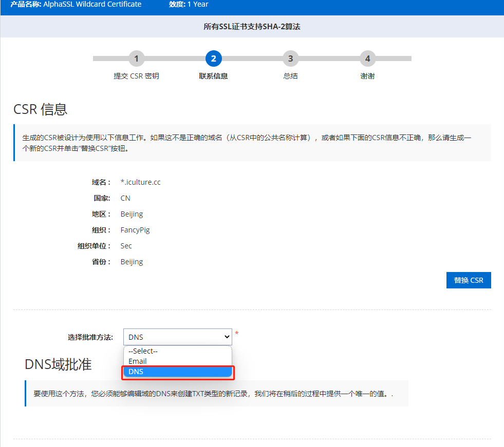Click product name AlphaSSL Wildcard Certificate
Viewport: 504px width, 447px height.
click(x=92, y=4)
